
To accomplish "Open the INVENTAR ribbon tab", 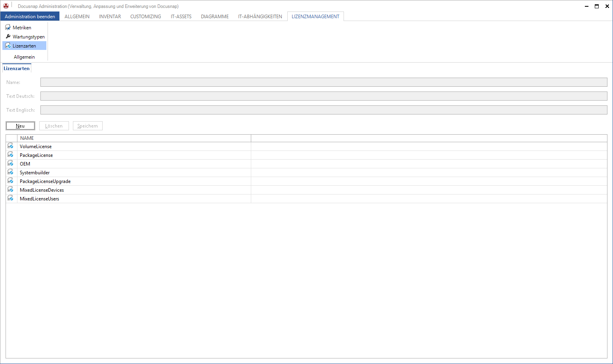I will (110, 16).
